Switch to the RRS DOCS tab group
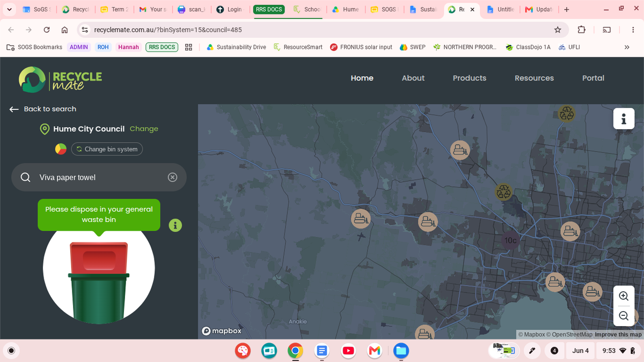The image size is (644, 362). (269, 10)
